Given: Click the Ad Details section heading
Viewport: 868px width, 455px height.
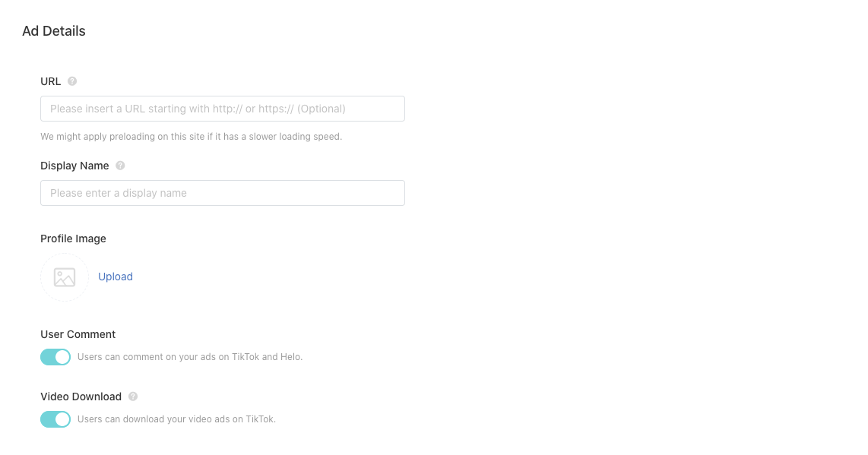Looking at the screenshot, I should 54,31.
